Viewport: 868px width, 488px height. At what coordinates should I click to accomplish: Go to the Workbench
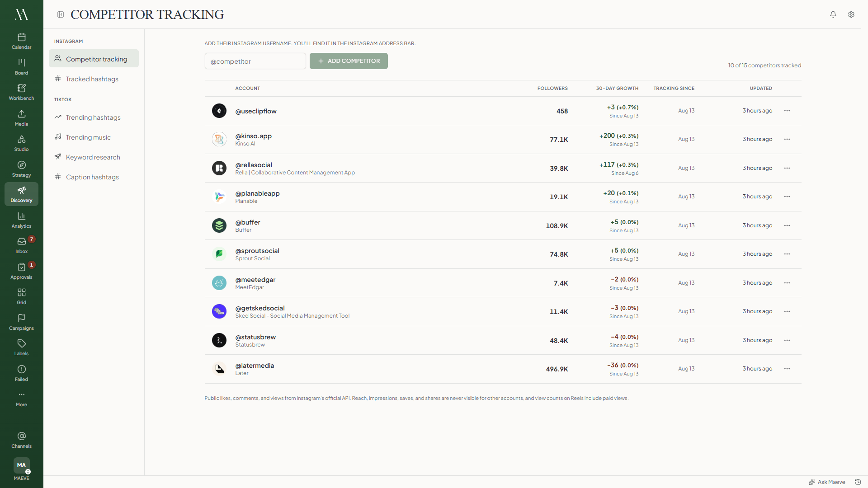(21, 92)
